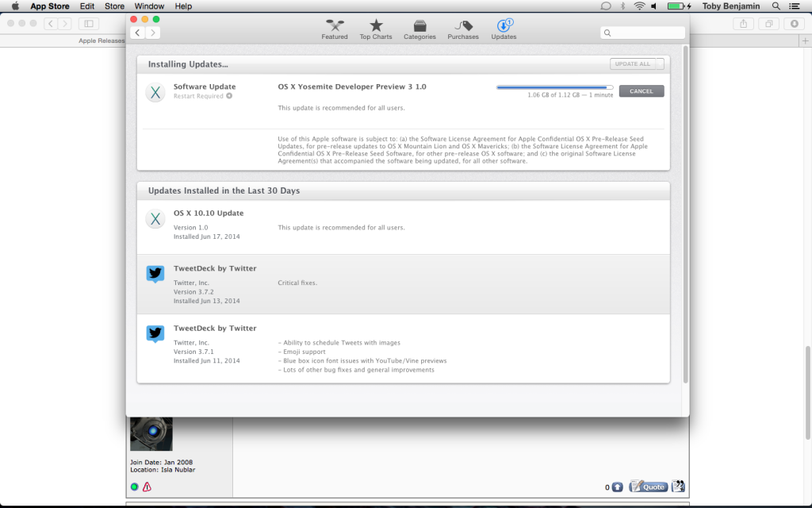
Task: Open Notification Center icon
Action: point(794,6)
